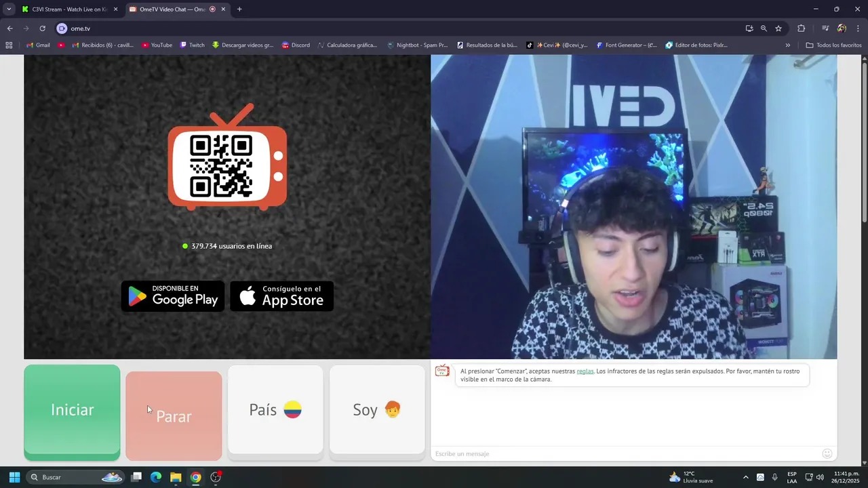Screen dimensions: 868x488
Task: Show hidden system tray icons
Action: (x=746, y=477)
